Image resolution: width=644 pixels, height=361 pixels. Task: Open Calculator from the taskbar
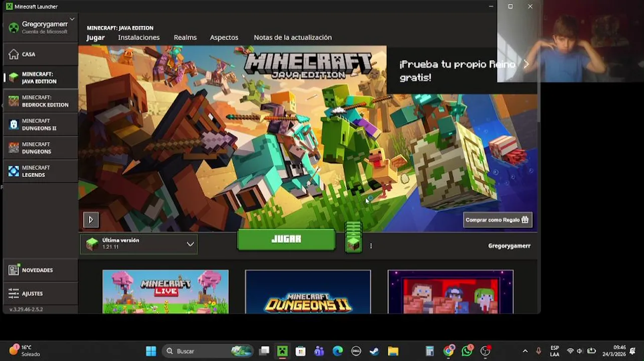click(x=430, y=351)
